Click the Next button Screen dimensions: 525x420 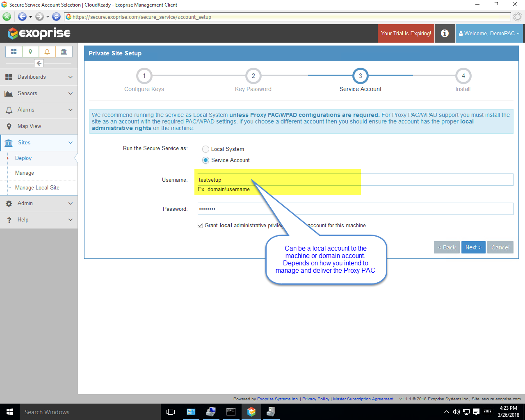point(473,247)
